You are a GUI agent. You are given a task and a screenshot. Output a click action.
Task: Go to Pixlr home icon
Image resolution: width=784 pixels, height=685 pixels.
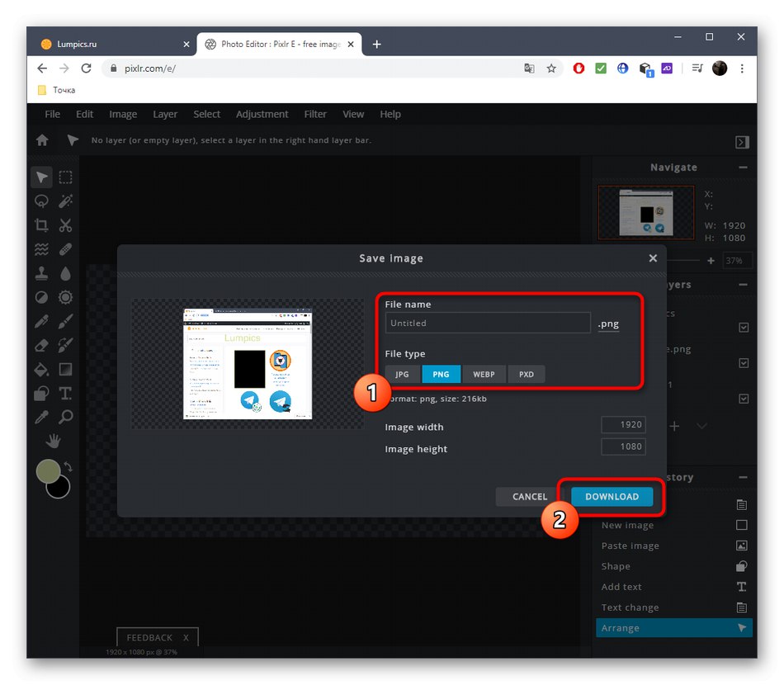pyautogui.click(x=42, y=140)
